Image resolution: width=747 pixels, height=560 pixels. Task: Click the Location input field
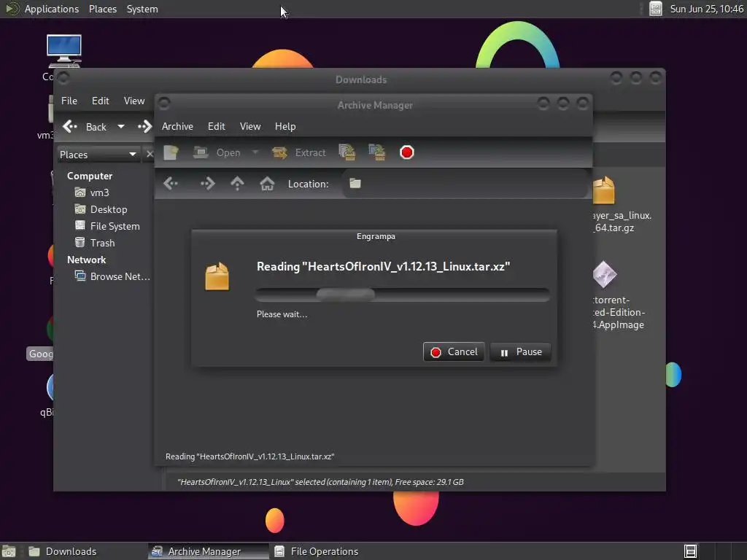coord(465,183)
